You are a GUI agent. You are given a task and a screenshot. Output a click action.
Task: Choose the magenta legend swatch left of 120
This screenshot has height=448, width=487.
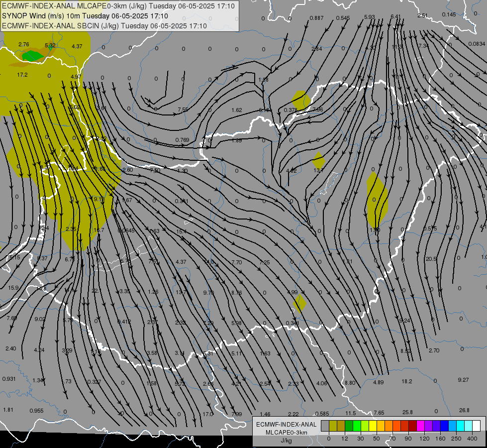point(420,426)
